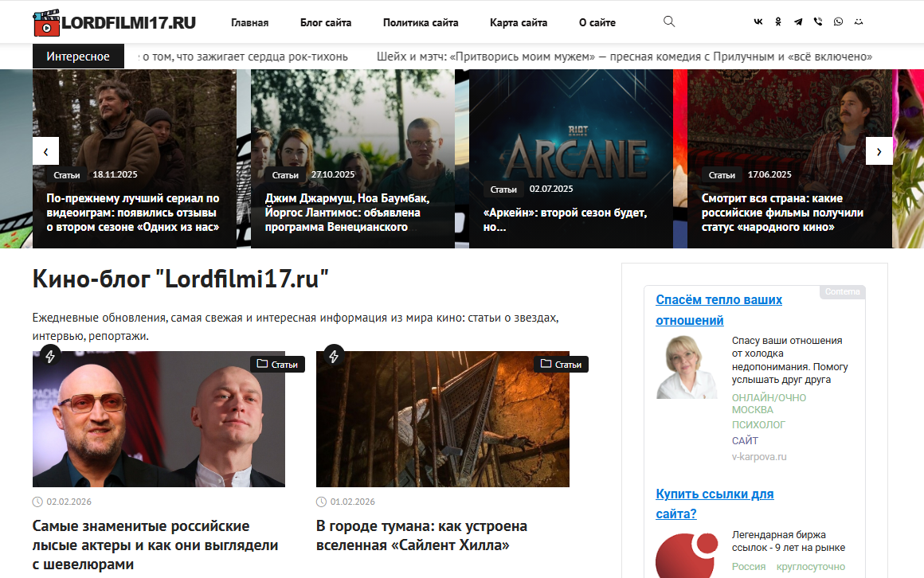
Task: Show previous carousel slide
Action: [46, 151]
